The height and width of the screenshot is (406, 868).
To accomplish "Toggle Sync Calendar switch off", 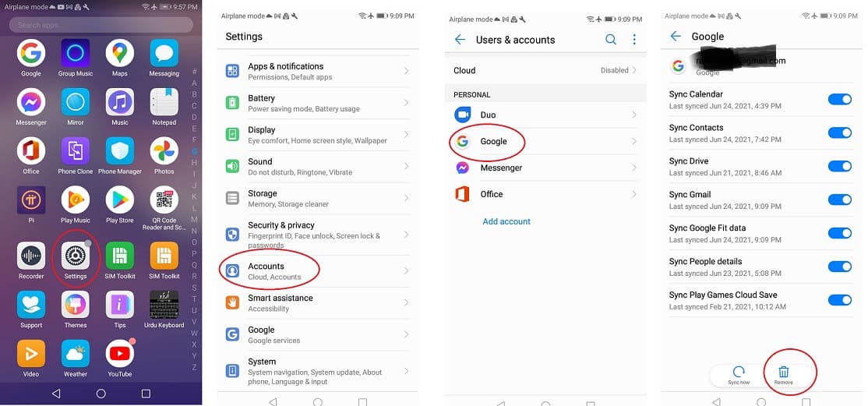I will (839, 99).
